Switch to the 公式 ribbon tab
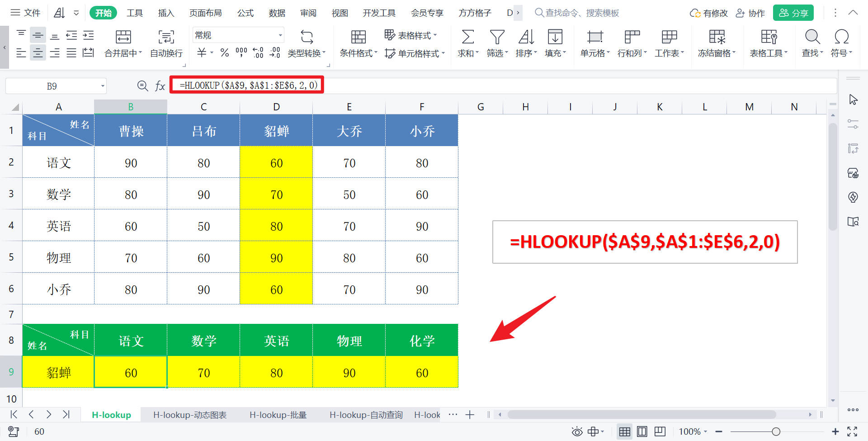 click(245, 13)
